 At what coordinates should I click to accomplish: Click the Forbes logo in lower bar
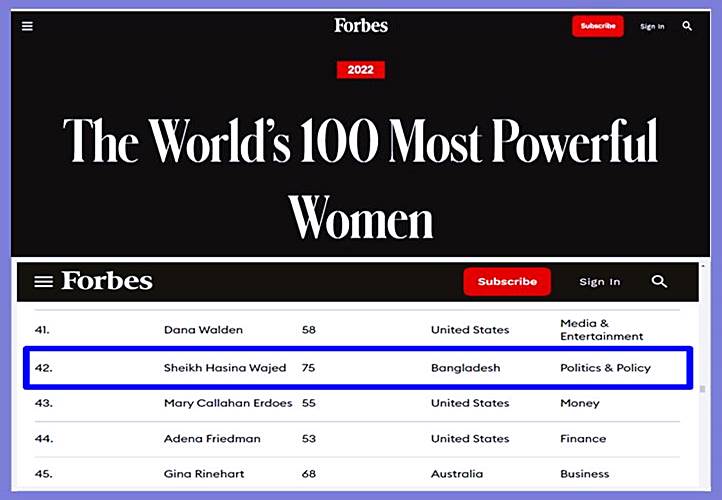click(x=107, y=281)
